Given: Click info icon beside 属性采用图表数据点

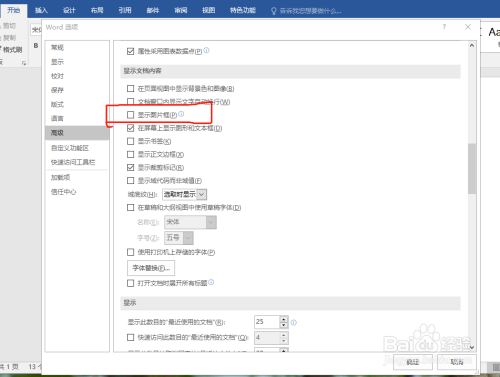Looking at the screenshot, I should (206, 50).
